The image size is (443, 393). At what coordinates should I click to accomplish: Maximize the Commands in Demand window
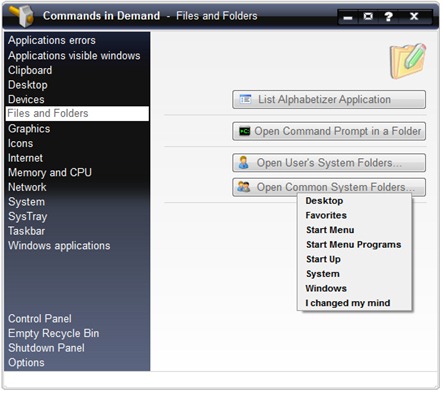(368, 16)
